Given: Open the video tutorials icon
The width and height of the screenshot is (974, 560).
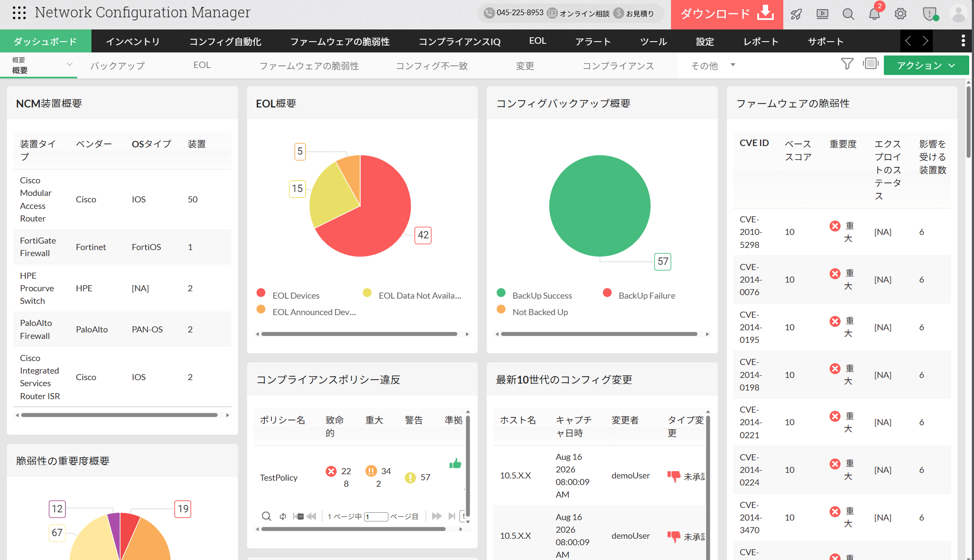Looking at the screenshot, I should click(822, 14).
